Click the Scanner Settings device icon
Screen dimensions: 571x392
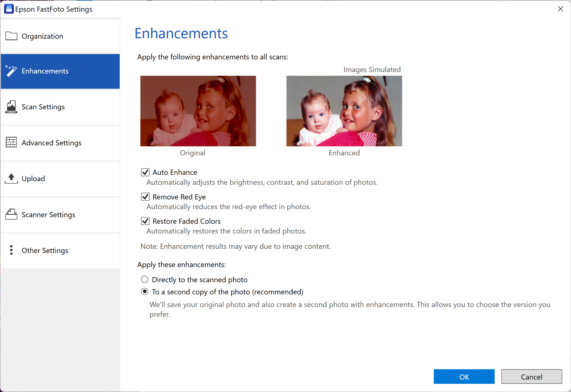click(x=11, y=214)
